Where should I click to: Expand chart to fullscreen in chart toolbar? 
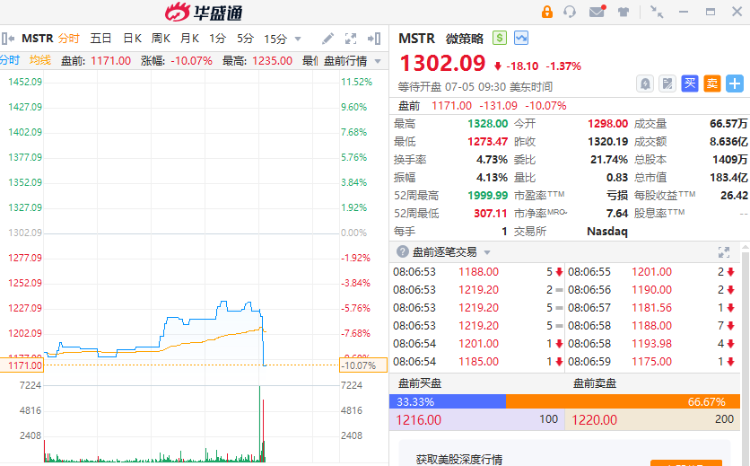pos(351,38)
